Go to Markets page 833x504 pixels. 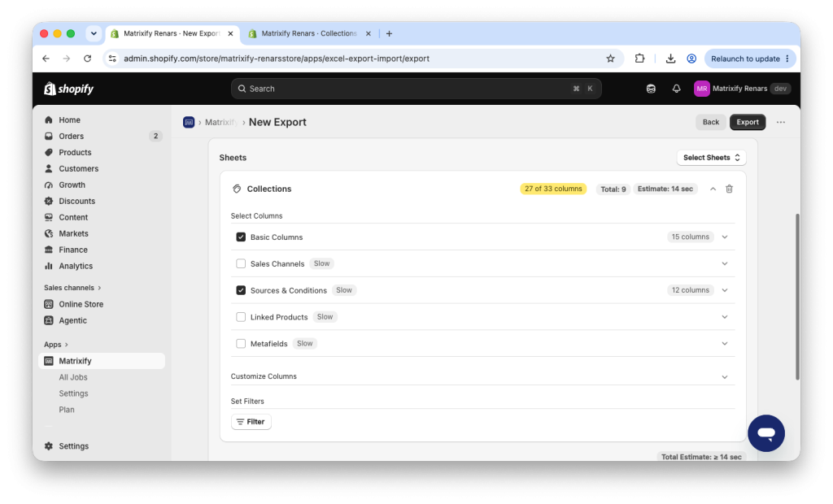[x=73, y=233]
